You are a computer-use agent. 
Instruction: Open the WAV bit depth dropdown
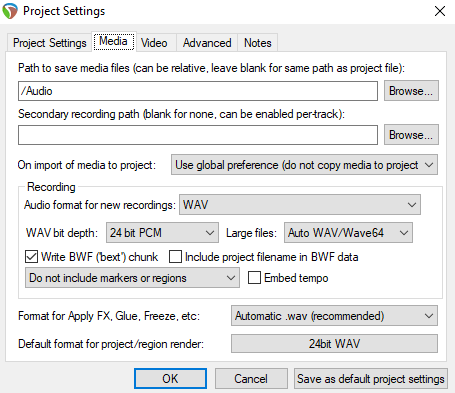point(162,233)
